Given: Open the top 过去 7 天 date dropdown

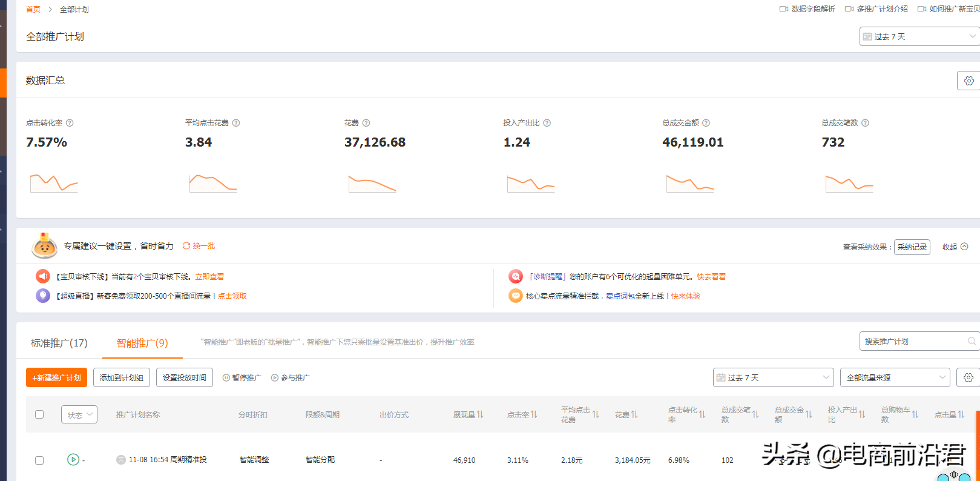Looking at the screenshot, I should pos(919,37).
